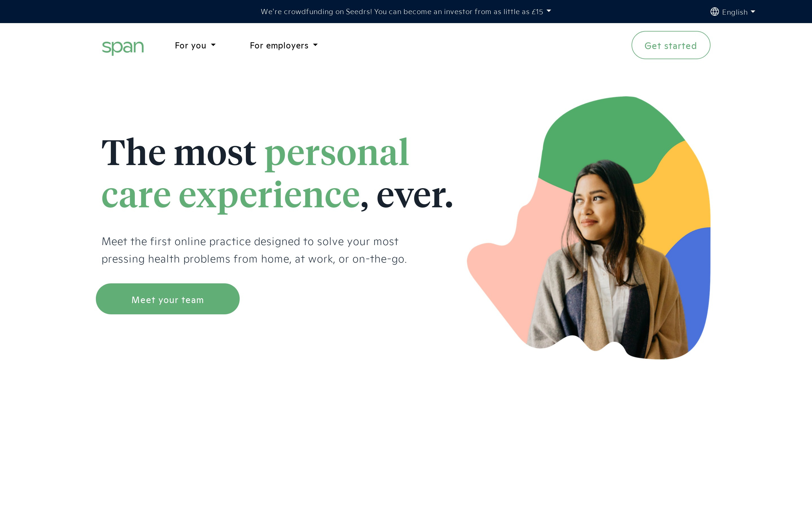The width and height of the screenshot is (812, 507).
Task: Open the For you menu
Action: (195, 45)
